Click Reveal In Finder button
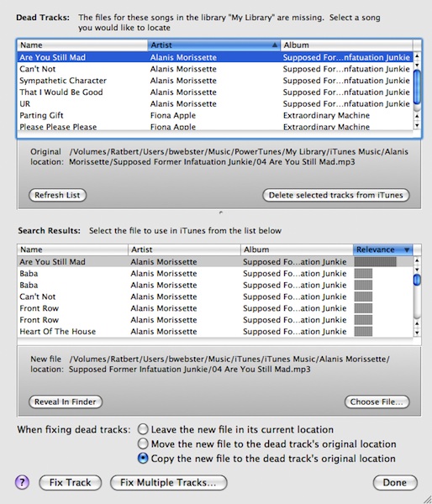Viewport: 432px width, 504px height. click(66, 402)
